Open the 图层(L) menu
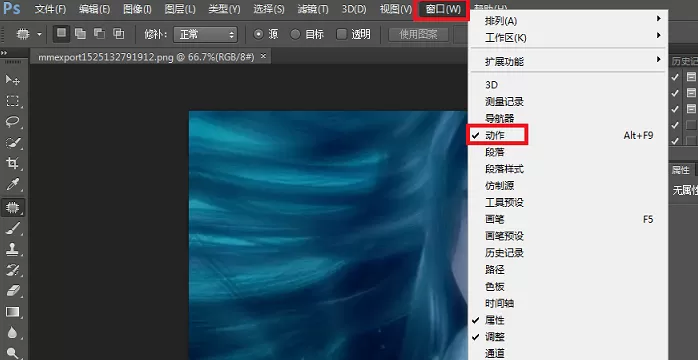Screen dimensions: 698x360 point(180,9)
